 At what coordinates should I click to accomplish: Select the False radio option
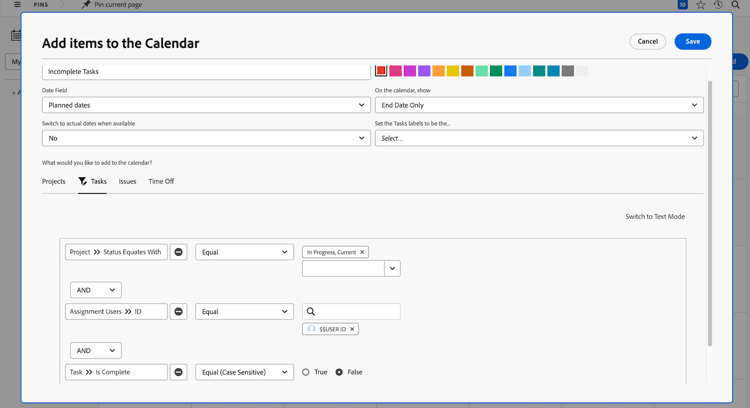339,372
